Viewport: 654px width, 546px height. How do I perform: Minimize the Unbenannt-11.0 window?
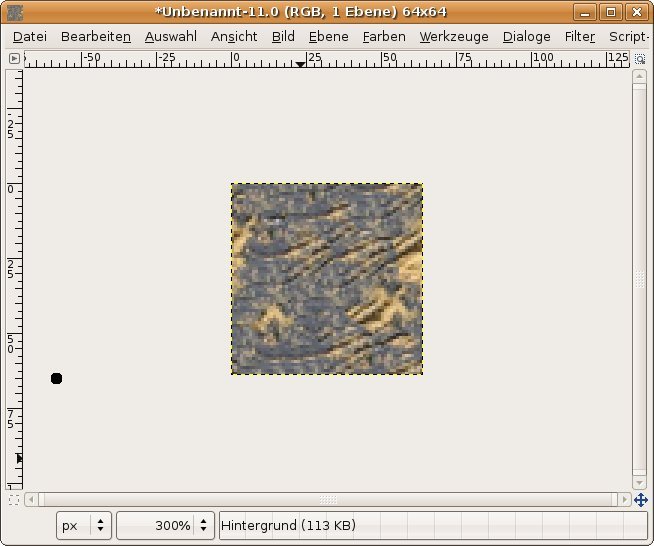click(585, 12)
